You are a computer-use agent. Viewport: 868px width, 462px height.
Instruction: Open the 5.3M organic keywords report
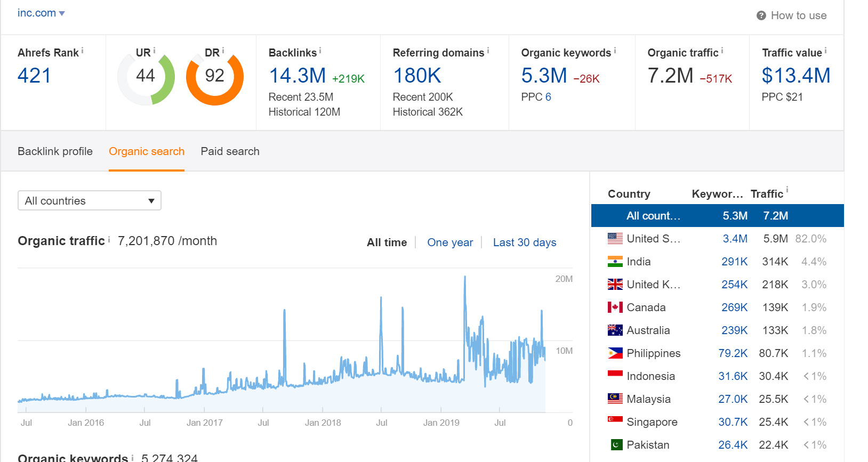coord(544,76)
